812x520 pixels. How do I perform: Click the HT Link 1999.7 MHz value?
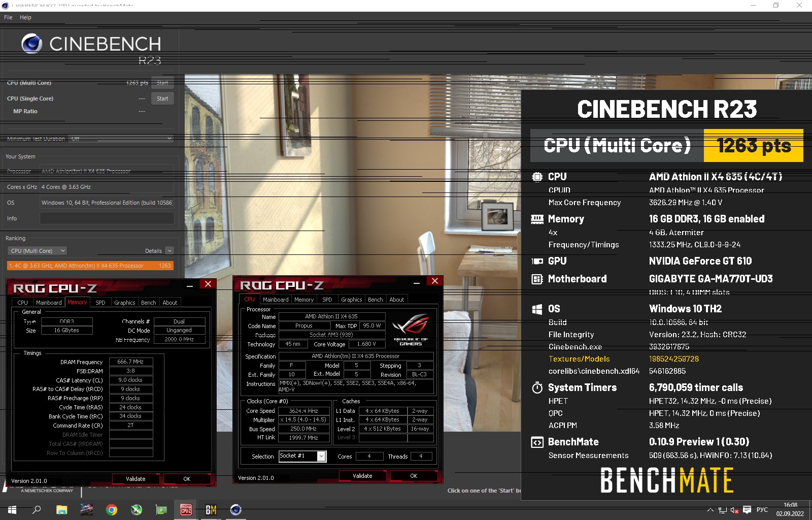[x=303, y=438]
